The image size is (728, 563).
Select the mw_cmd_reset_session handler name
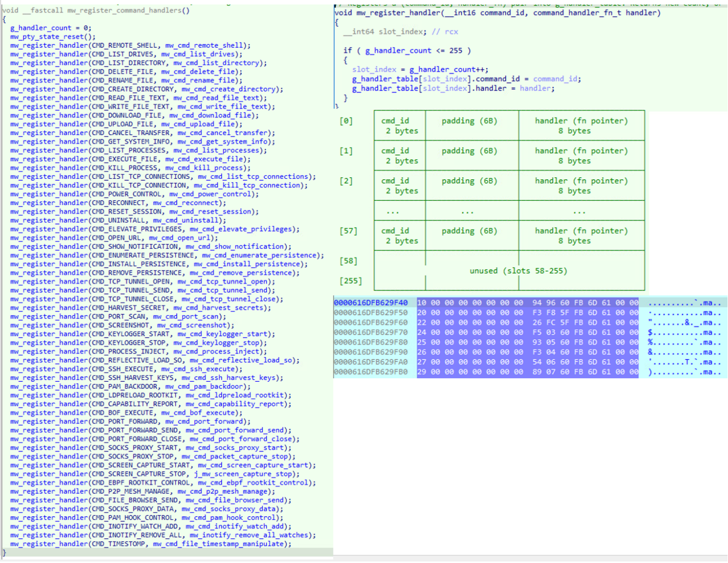[x=210, y=211]
